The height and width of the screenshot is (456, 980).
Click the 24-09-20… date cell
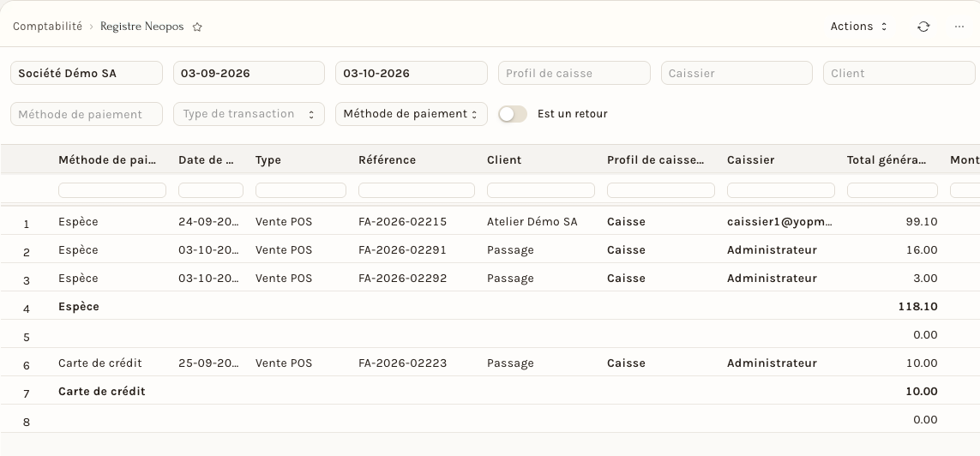tap(208, 222)
